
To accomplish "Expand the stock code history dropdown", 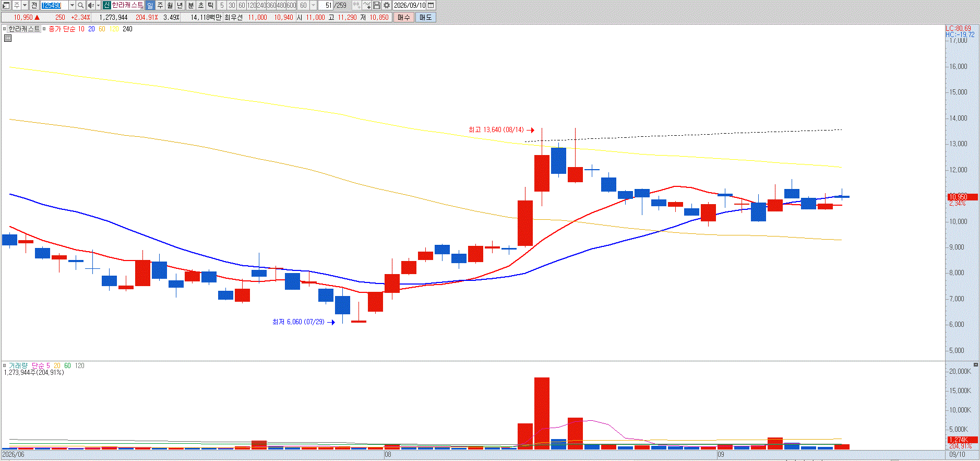I will pyautogui.click(x=72, y=5).
